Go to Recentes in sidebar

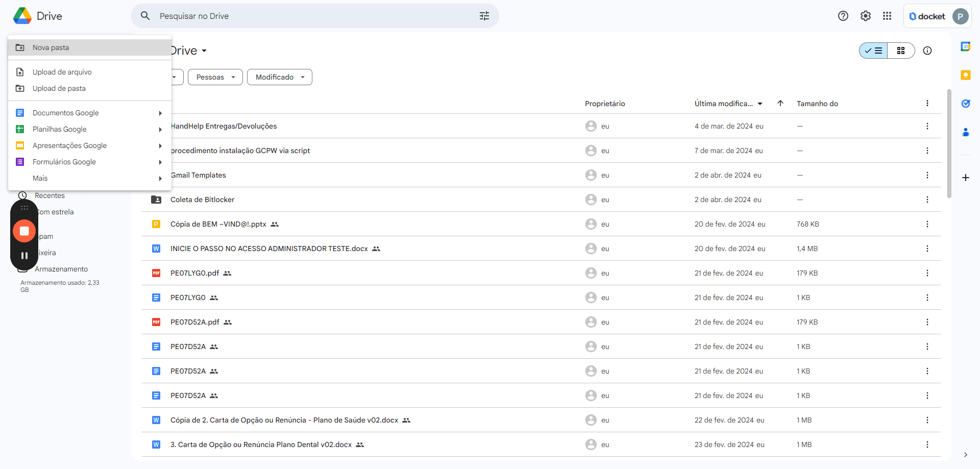click(50, 195)
